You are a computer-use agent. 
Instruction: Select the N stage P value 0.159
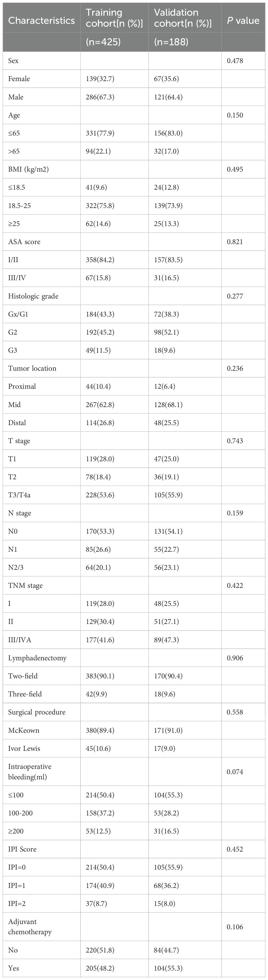point(235,513)
